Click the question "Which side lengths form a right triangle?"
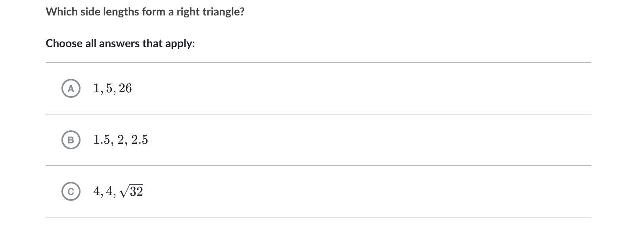Image resolution: width=644 pixels, height=246 pixels. [145, 12]
